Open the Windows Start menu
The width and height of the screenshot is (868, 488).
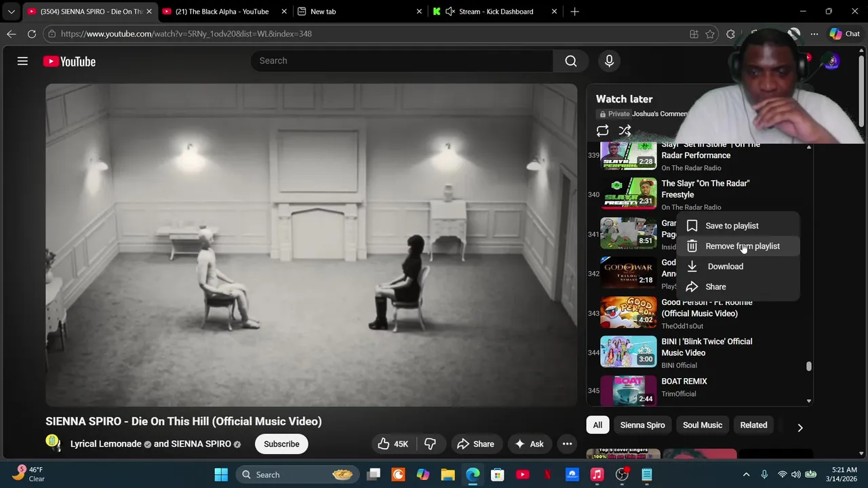221,475
